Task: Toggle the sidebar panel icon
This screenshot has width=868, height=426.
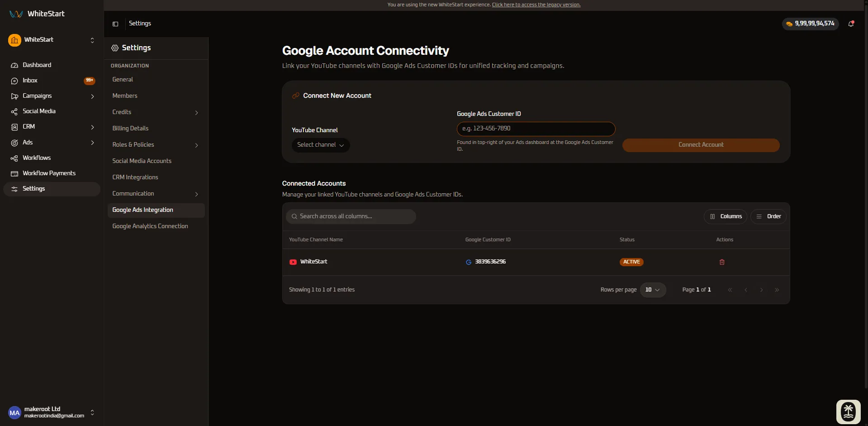Action: pos(115,24)
